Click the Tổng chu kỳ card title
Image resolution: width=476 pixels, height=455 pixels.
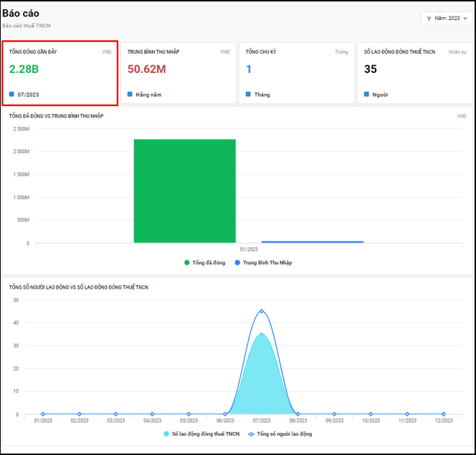click(x=261, y=52)
